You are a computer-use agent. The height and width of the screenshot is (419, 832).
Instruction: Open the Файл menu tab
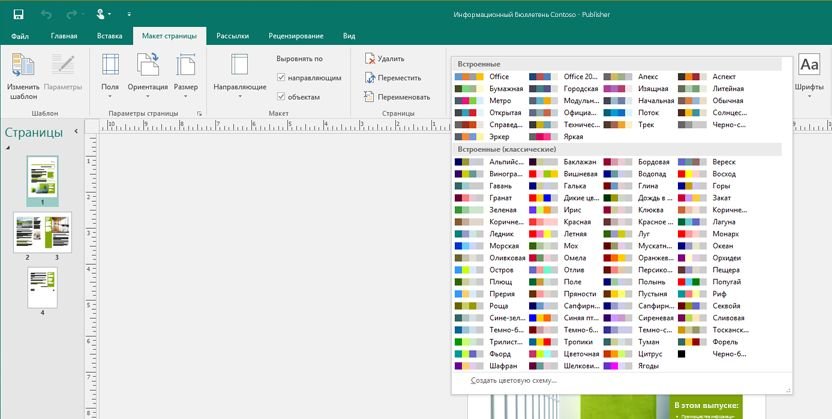[x=19, y=36]
